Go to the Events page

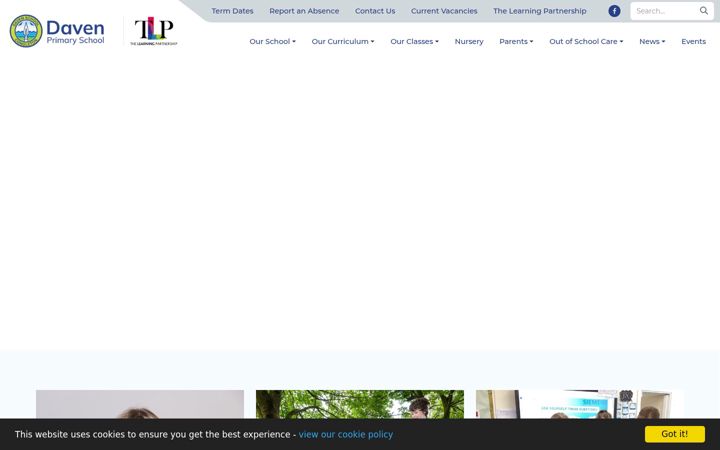tap(693, 41)
